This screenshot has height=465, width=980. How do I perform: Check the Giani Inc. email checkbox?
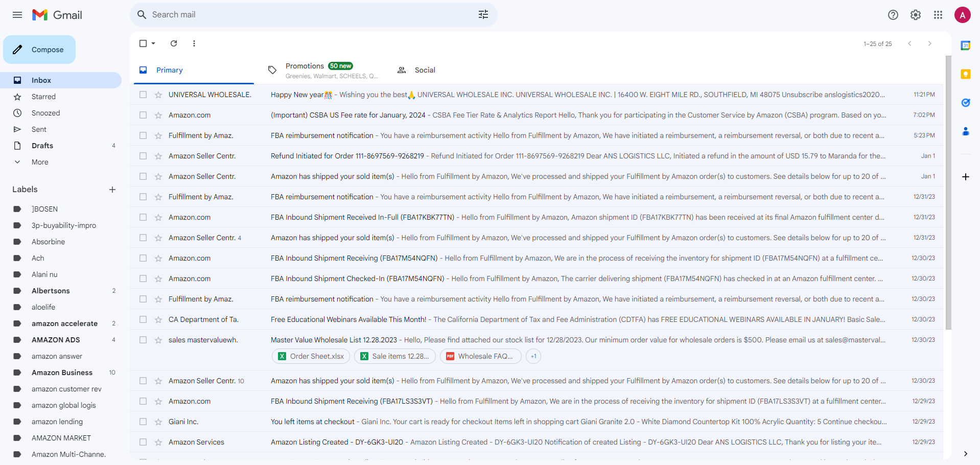143,422
